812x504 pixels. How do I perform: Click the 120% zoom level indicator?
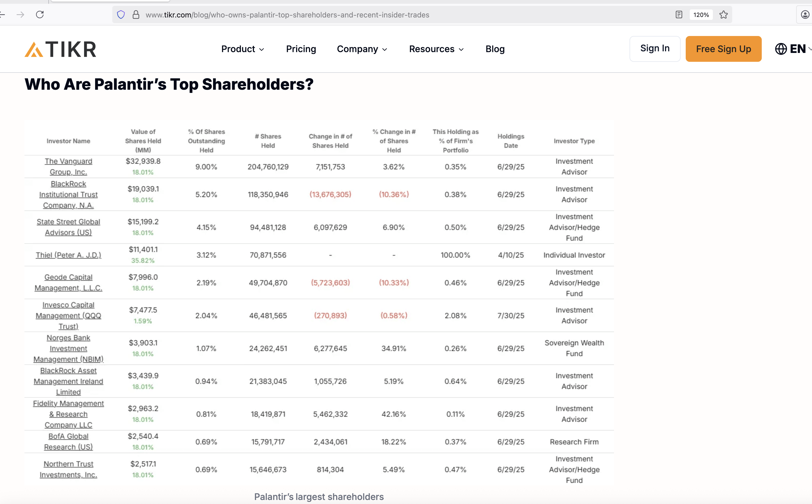pos(701,15)
